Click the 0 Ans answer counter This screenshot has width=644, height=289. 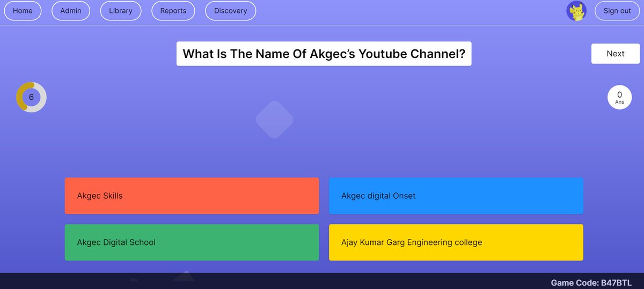tap(620, 97)
